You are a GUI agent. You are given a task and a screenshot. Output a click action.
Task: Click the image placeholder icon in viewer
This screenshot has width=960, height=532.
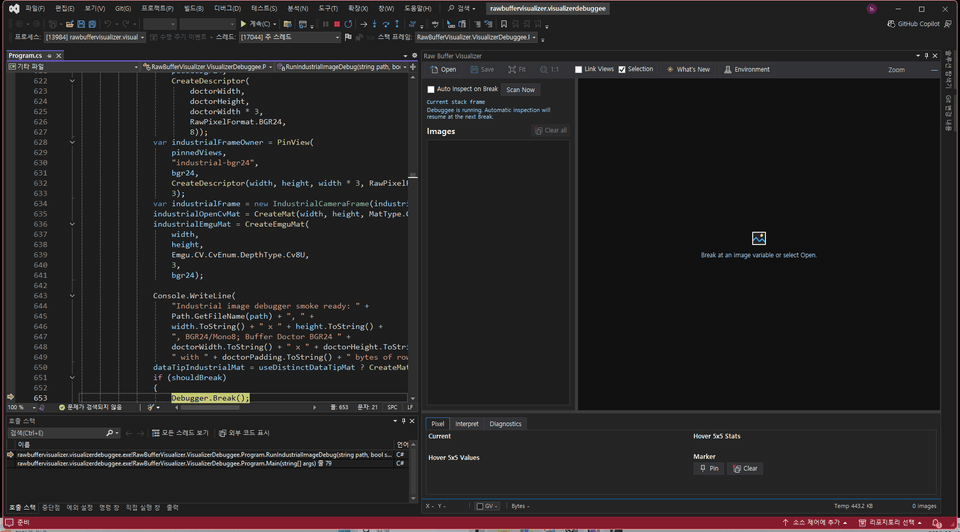759,238
